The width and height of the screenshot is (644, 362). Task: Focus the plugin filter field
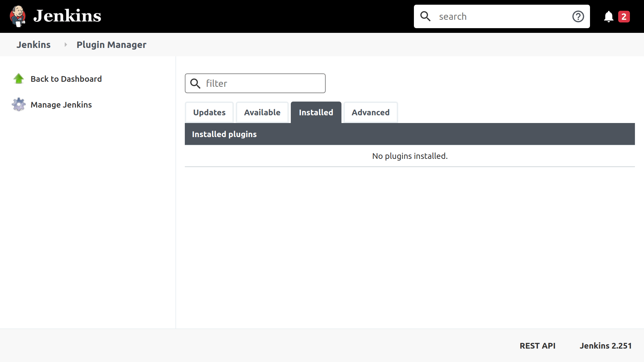pyautogui.click(x=255, y=83)
